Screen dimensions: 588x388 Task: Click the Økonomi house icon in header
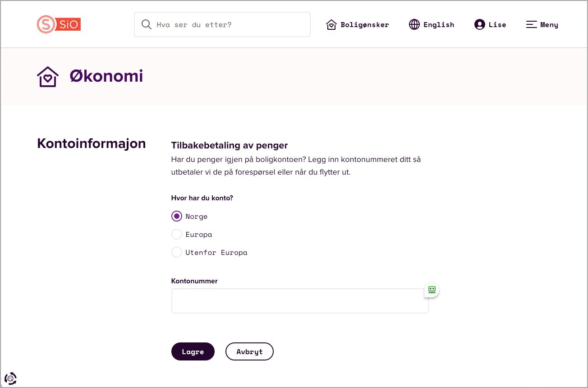click(x=48, y=77)
